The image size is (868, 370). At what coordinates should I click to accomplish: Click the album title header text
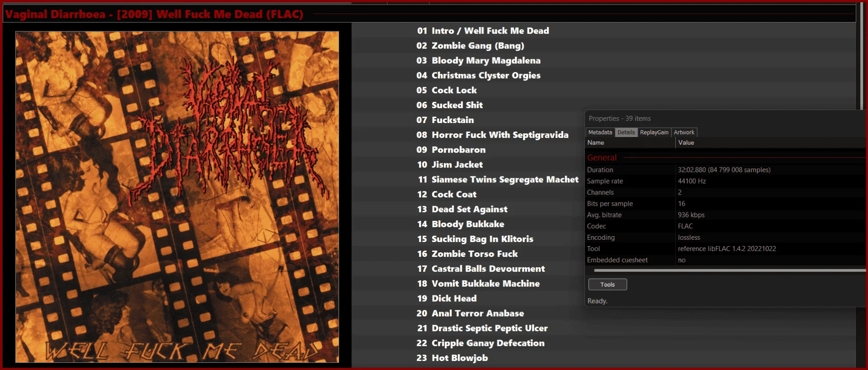154,14
